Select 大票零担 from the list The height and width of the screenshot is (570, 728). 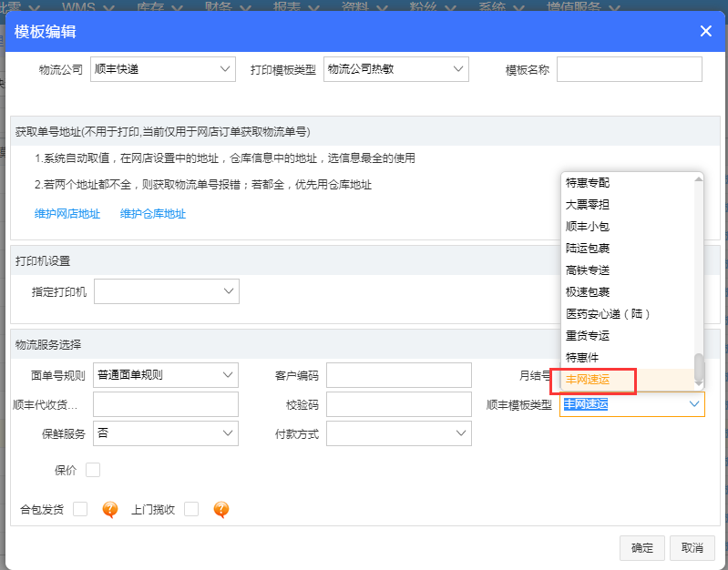(628, 205)
